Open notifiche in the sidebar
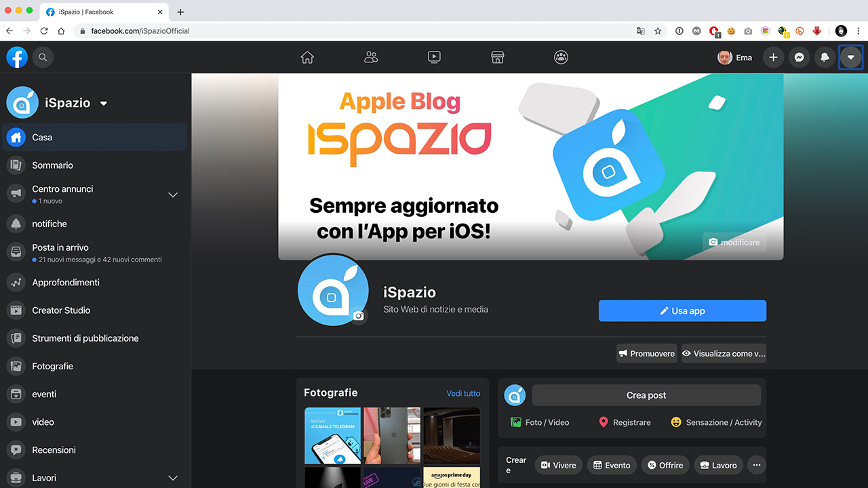Image resolution: width=868 pixels, height=488 pixels. click(95, 224)
